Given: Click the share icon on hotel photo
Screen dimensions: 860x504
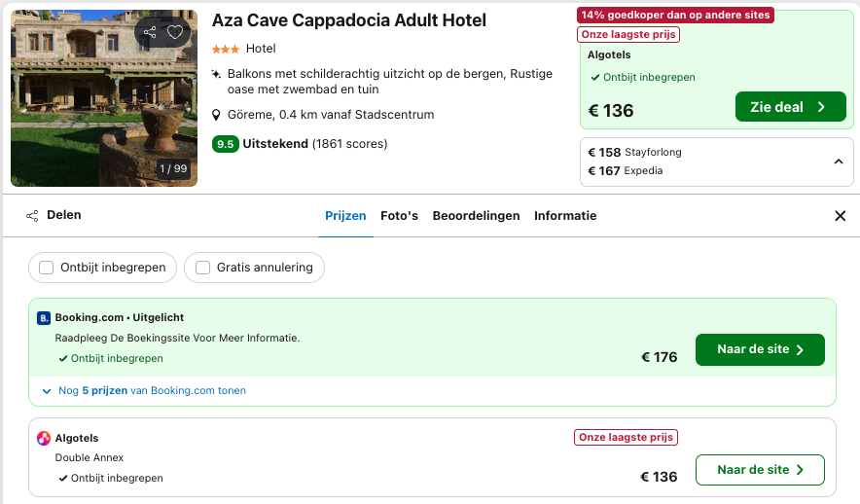Looking at the screenshot, I should [x=150, y=32].
